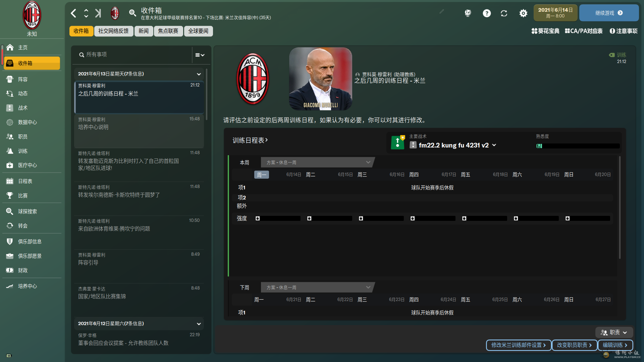Open 医疗中心 in the sidebar
The height and width of the screenshot is (362, 644).
[32, 165]
